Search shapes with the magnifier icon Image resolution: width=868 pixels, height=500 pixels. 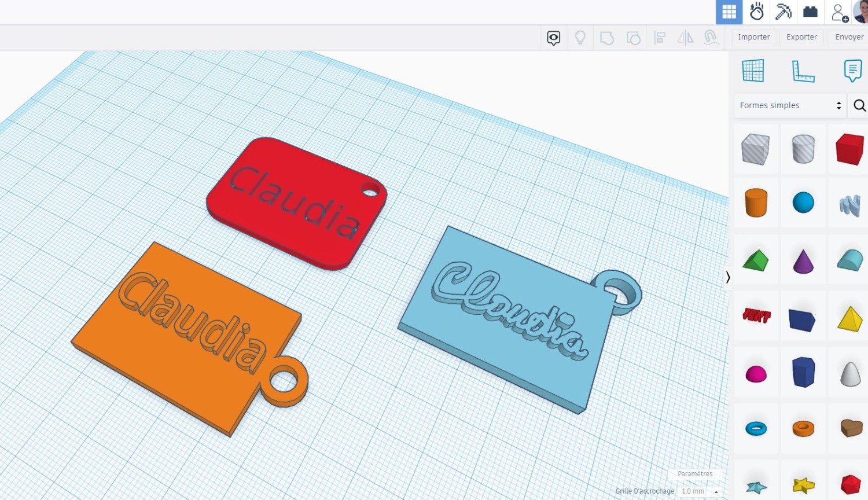[859, 105]
